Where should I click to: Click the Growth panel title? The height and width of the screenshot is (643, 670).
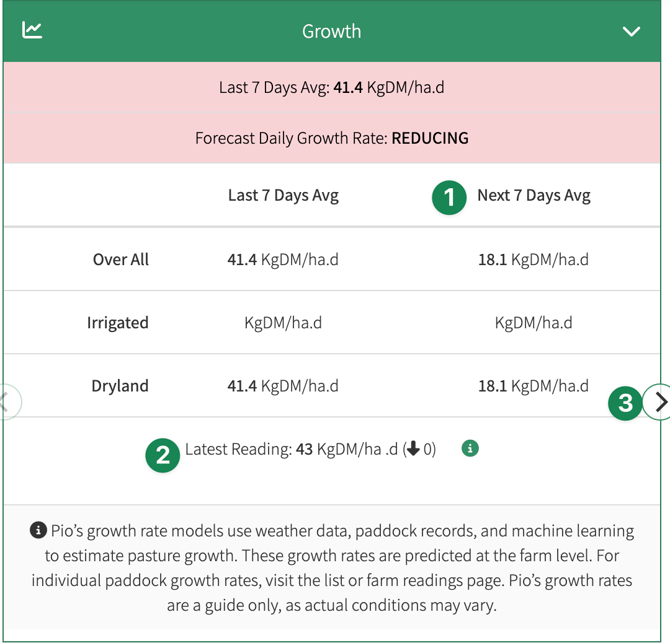pyautogui.click(x=331, y=31)
